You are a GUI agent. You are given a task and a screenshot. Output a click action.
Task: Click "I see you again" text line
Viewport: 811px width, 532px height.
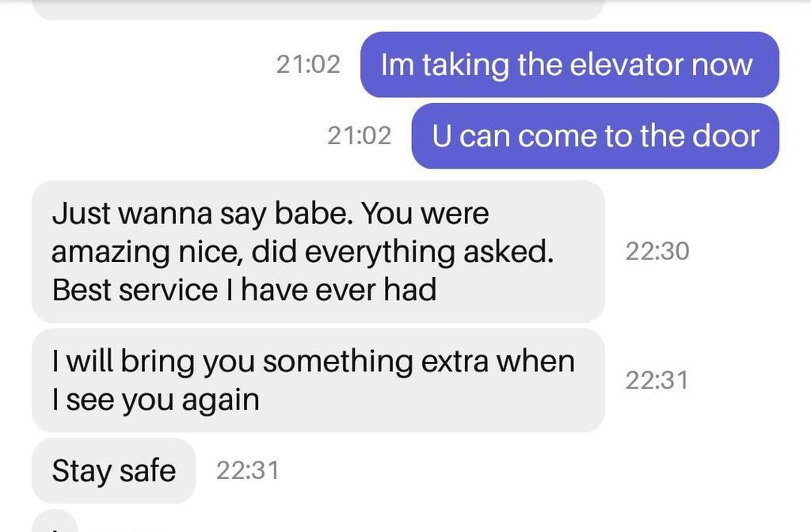(156, 400)
